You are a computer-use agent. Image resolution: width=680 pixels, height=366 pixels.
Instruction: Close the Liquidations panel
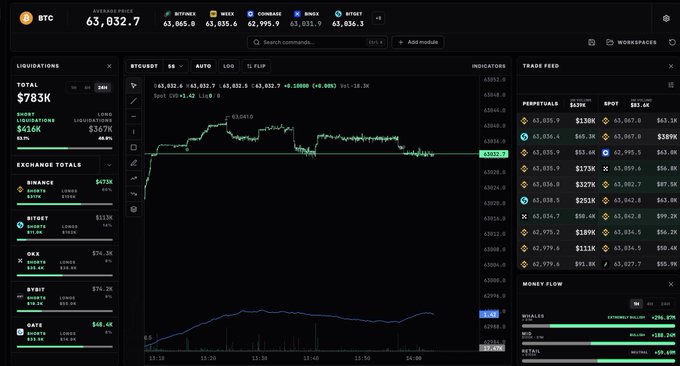(x=109, y=66)
